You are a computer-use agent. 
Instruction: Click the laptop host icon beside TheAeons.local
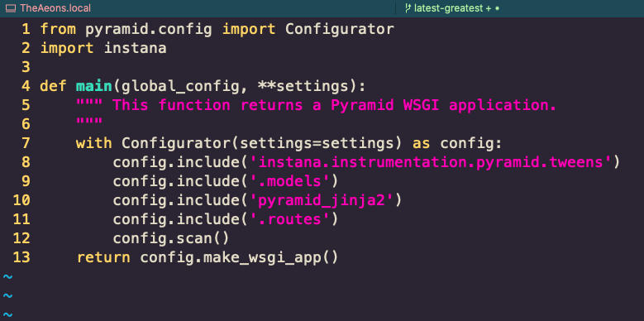tap(11, 8)
